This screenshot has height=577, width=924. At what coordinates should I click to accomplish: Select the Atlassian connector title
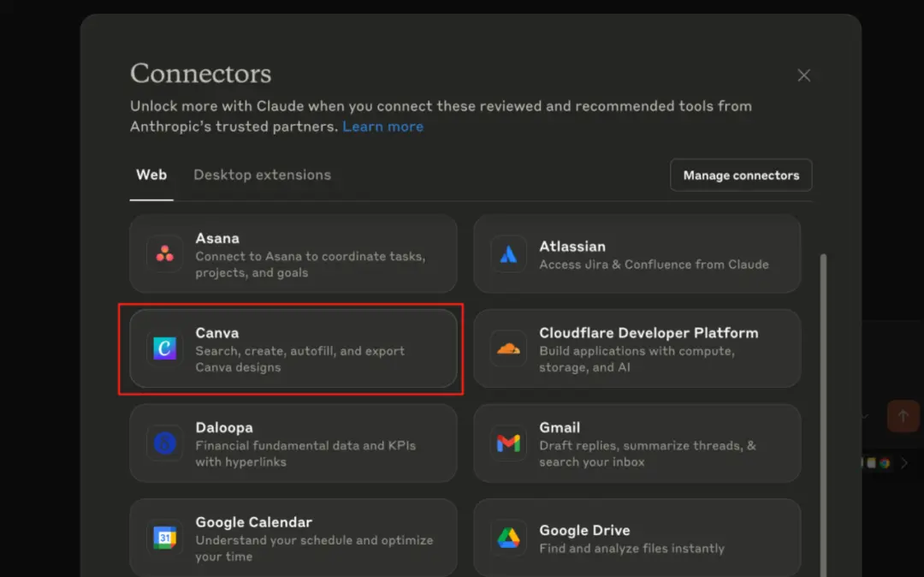click(572, 247)
